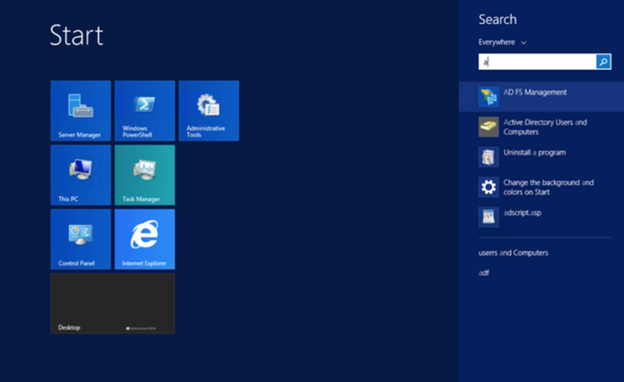Click the gear icon for Start colors
624x382 pixels.
click(489, 187)
